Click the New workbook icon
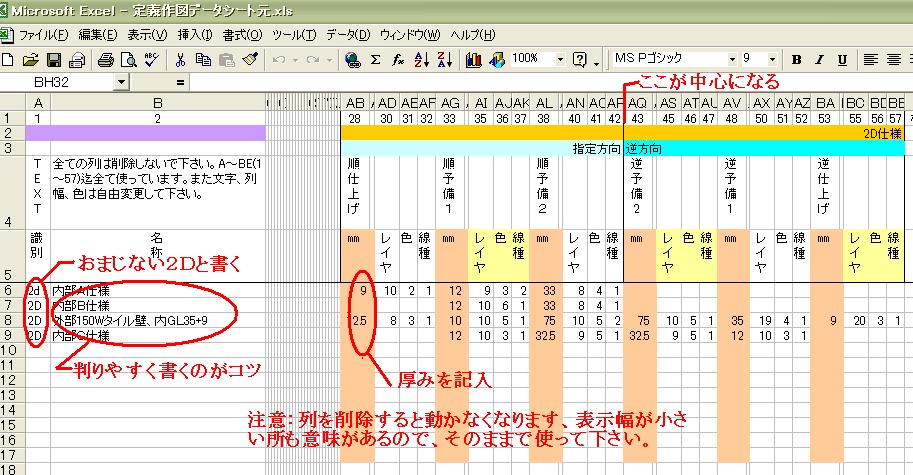The height and width of the screenshot is (475, 913). [8, 59]
